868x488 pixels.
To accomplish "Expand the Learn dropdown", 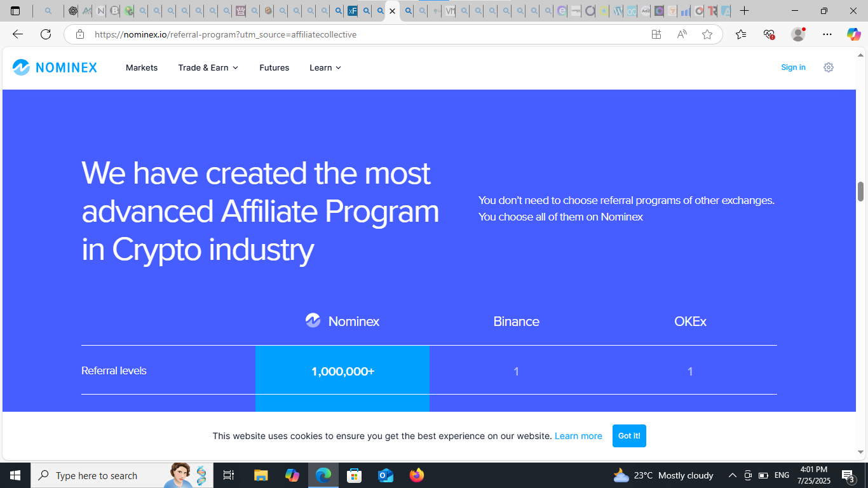I will tap(325, 67).
